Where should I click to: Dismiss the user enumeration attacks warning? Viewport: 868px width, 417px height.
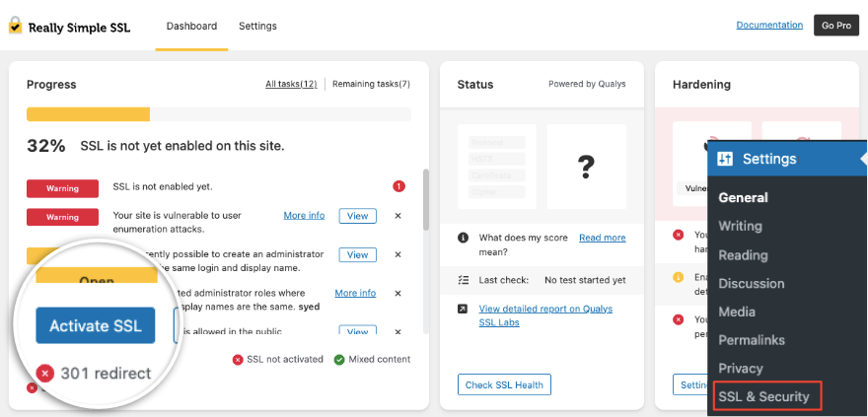[398, 216]
